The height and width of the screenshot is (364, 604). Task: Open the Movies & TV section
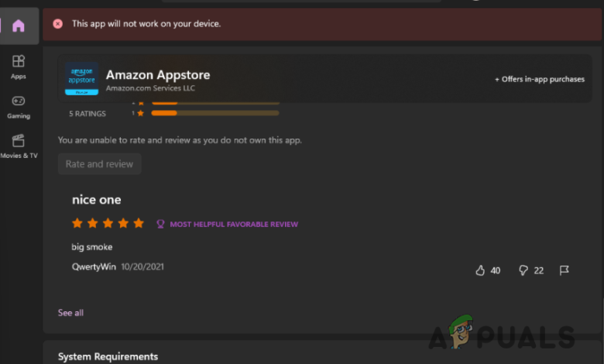click(18, 145)
